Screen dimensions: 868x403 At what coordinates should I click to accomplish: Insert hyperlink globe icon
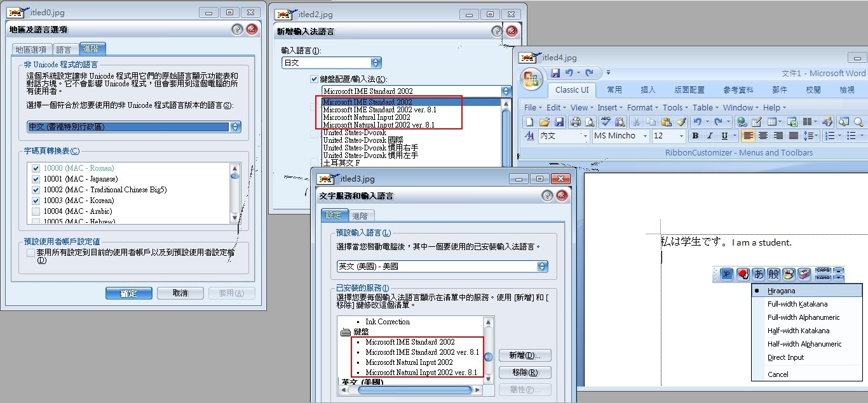coord(742,122)
